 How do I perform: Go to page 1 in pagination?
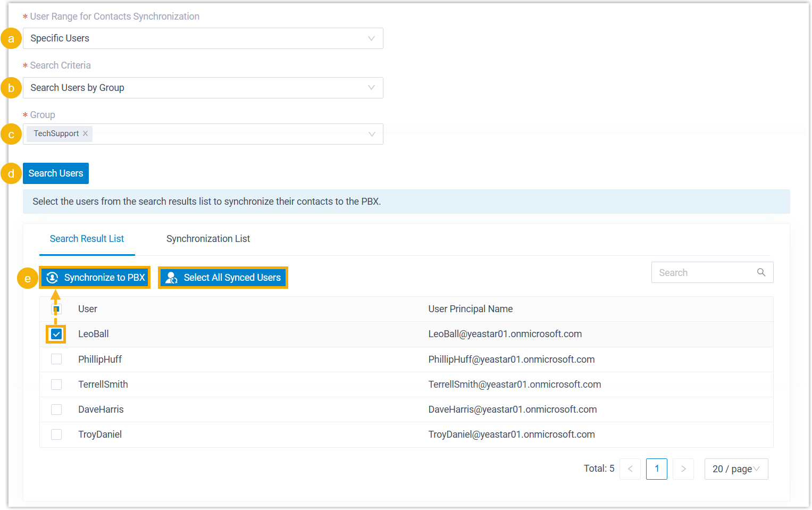(x=657, y=469)
